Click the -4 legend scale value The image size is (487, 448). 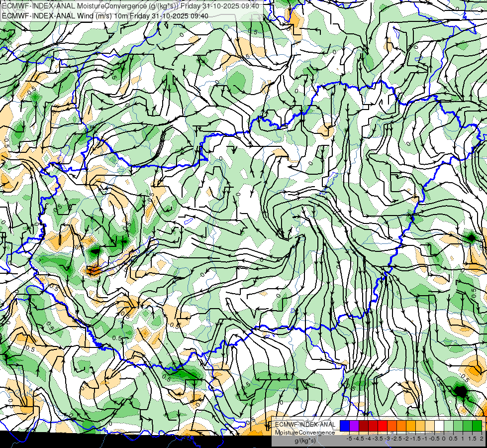[368, 439]
